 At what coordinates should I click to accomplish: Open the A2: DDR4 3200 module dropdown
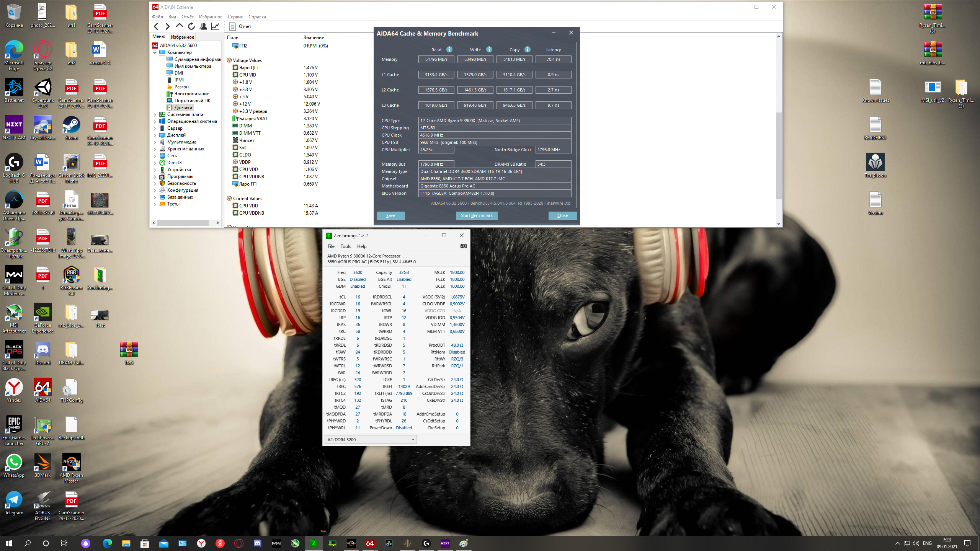coord(370,439)
